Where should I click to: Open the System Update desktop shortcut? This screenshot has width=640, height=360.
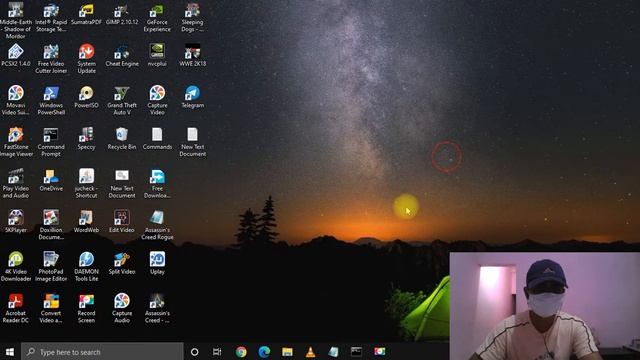86,59
